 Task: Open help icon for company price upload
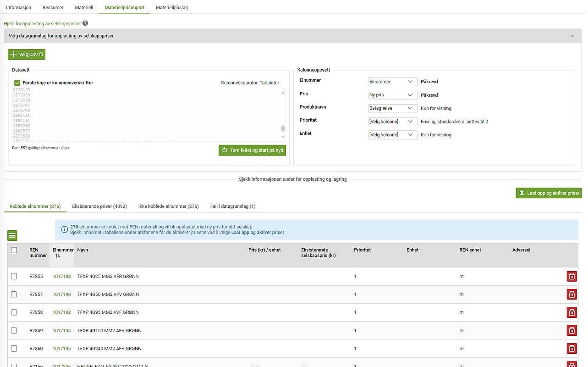tap(85, 23)
